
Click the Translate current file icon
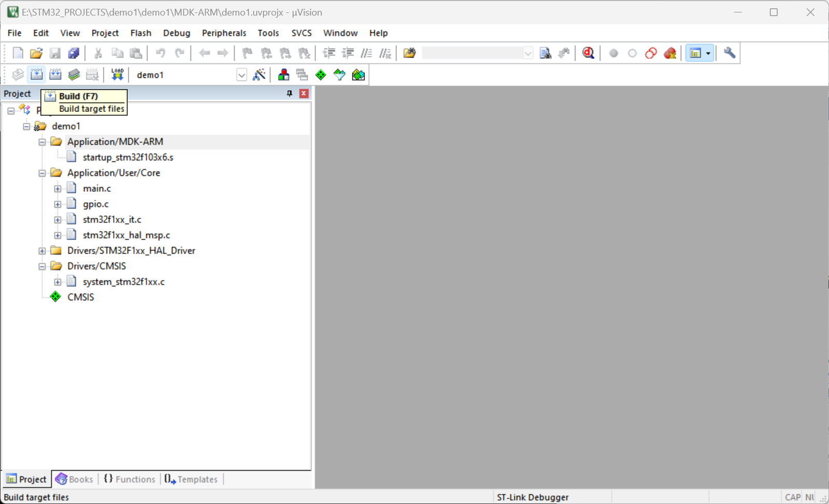(18, 75)
